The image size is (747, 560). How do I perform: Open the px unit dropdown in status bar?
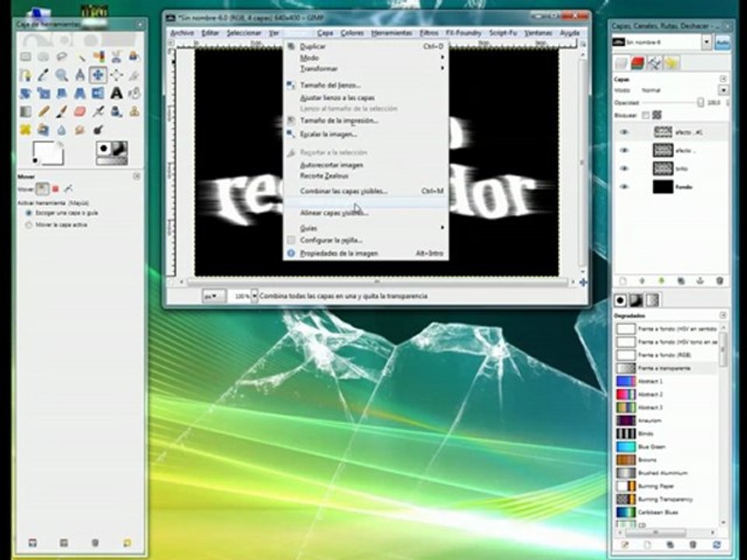(x=213, y=296)
